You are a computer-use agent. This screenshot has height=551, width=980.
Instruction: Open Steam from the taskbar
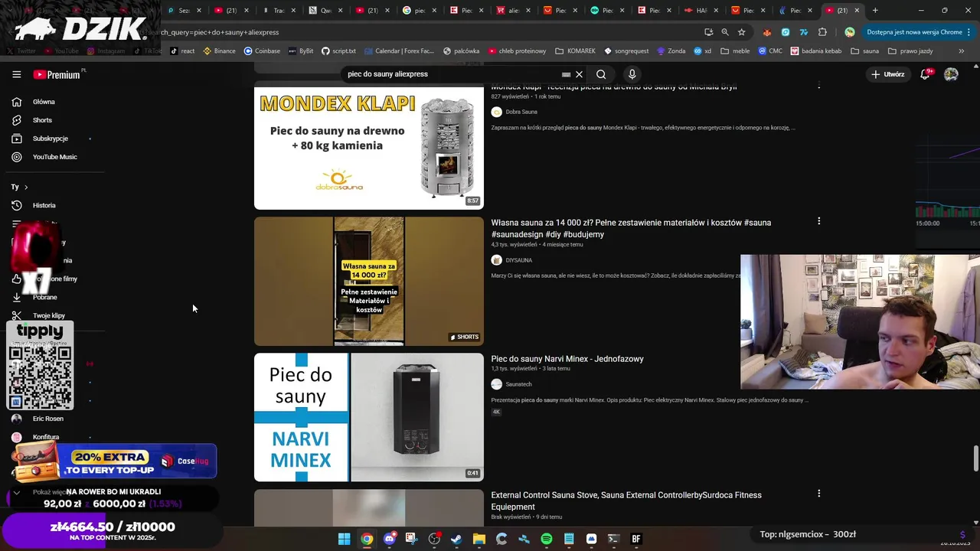click(456, 539)
